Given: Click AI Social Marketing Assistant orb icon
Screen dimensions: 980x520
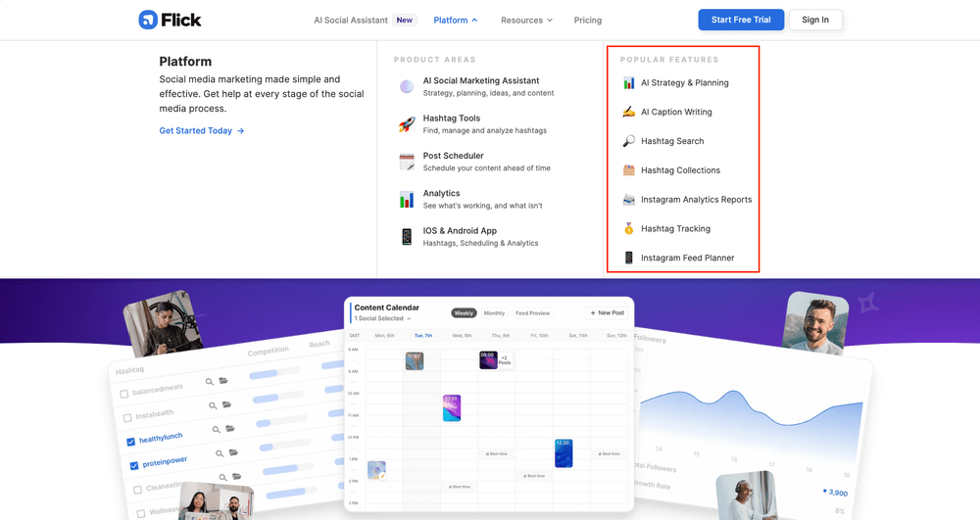Looking at the screenshot, I should click(x=407, y=87).
